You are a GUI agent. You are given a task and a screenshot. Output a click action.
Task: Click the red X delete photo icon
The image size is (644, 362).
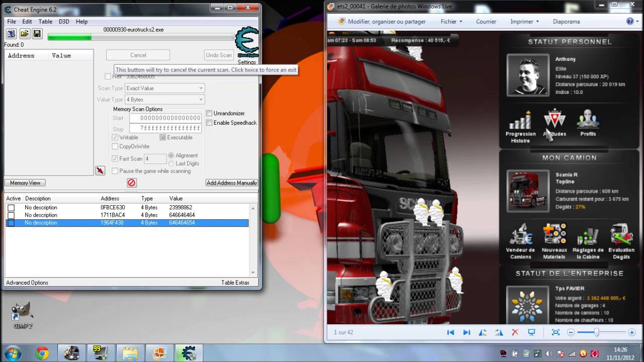point(515,332)
